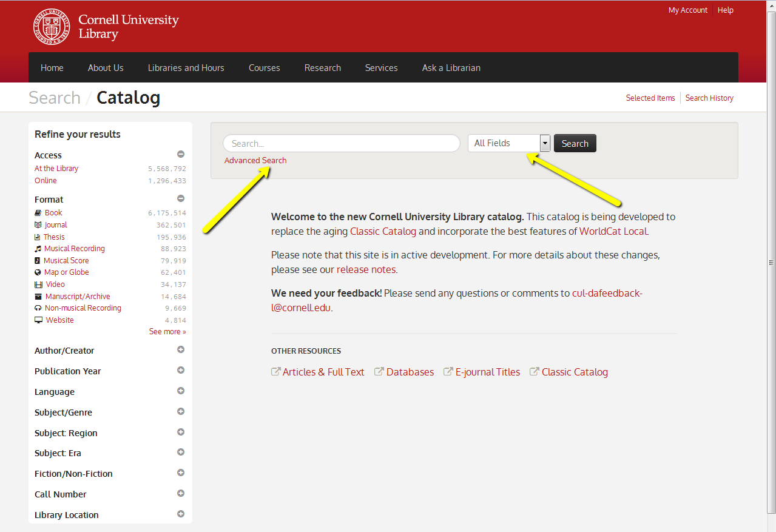Click the Non-musical Recording headphones icon
Viewport: 776px width, 532px height.
point(38,308)
